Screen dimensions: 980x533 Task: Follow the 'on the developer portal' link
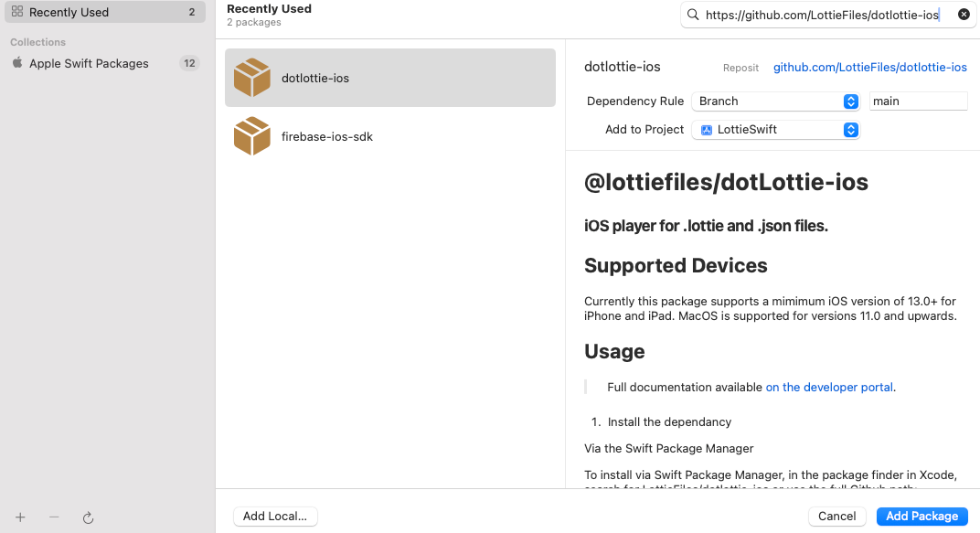click(x=829, y=388)
